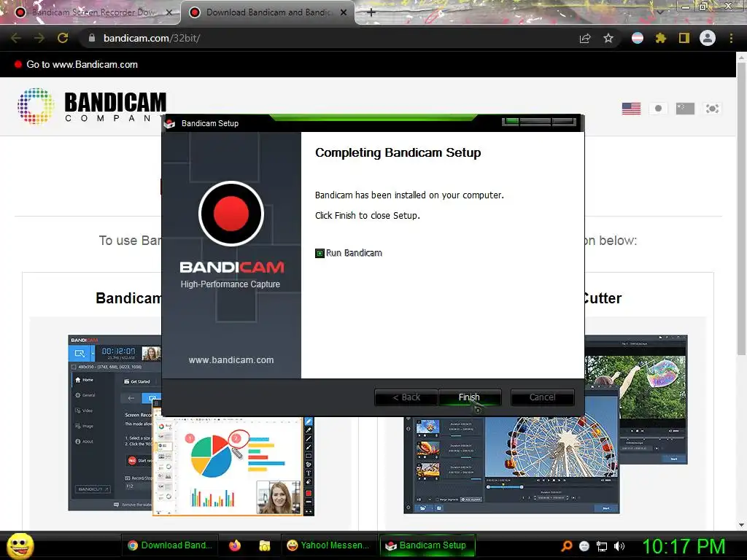
Task: Click the installer progress bar segments
Action: 539,122
